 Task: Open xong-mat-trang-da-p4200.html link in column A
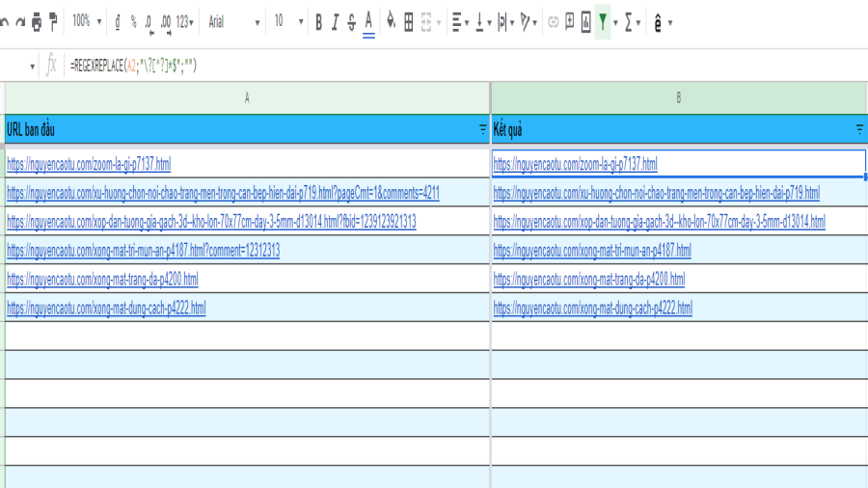[x=102, y=279]
